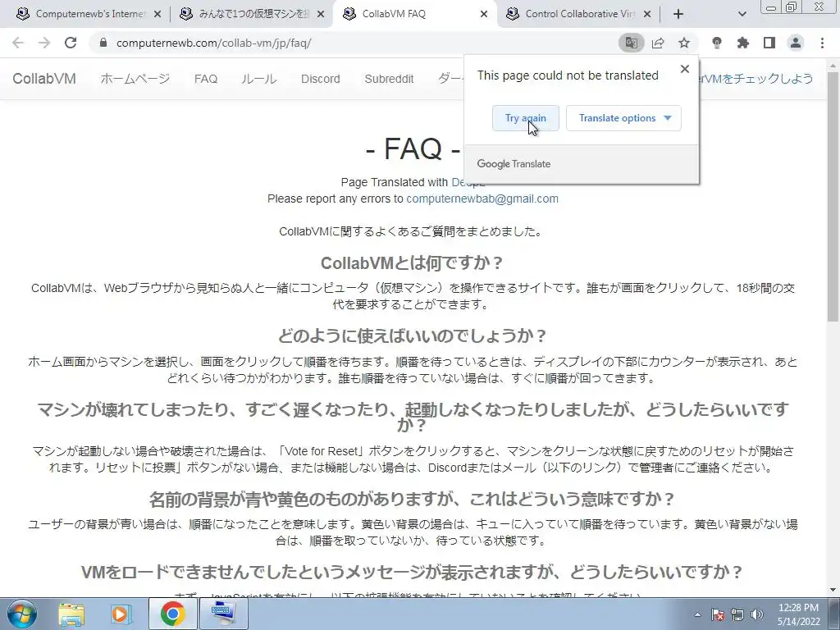Click the browser Back arrow
Image resolution: width=840 pixels, height=630 pixels.
(x=18, y=43)
